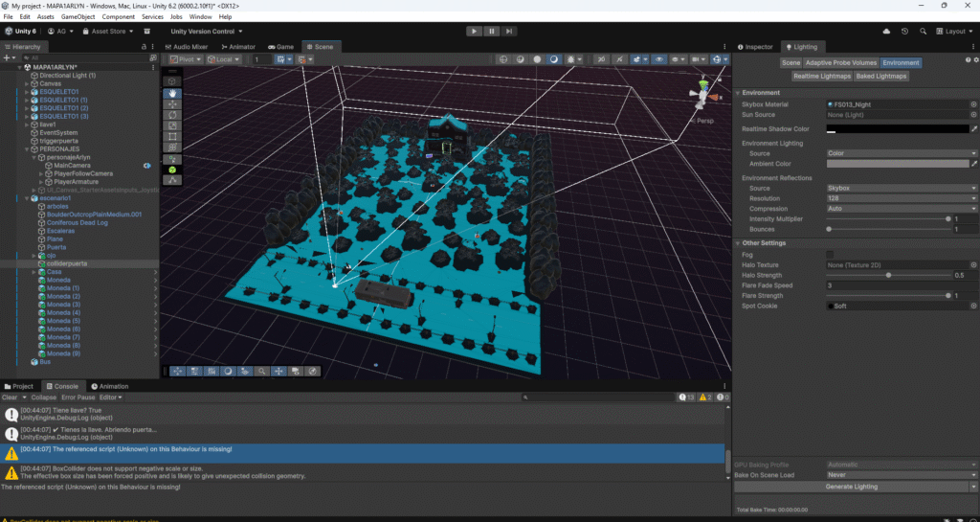The height and width of the screenshot is (522, 980).
Task: Open the Pivot dropdown
Action: tap(187, 59)
